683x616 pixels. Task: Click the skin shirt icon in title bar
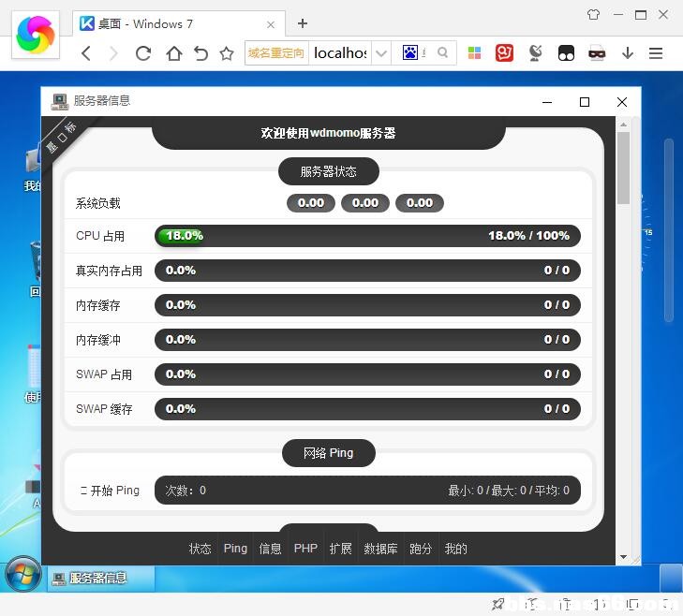tap(593, 15)
